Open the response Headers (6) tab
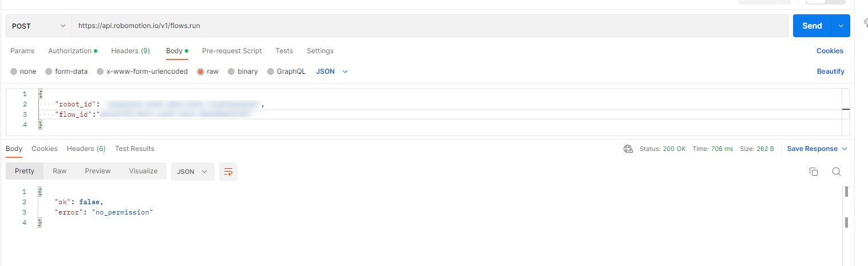This screenshot has width=868, height=266. 86,149
